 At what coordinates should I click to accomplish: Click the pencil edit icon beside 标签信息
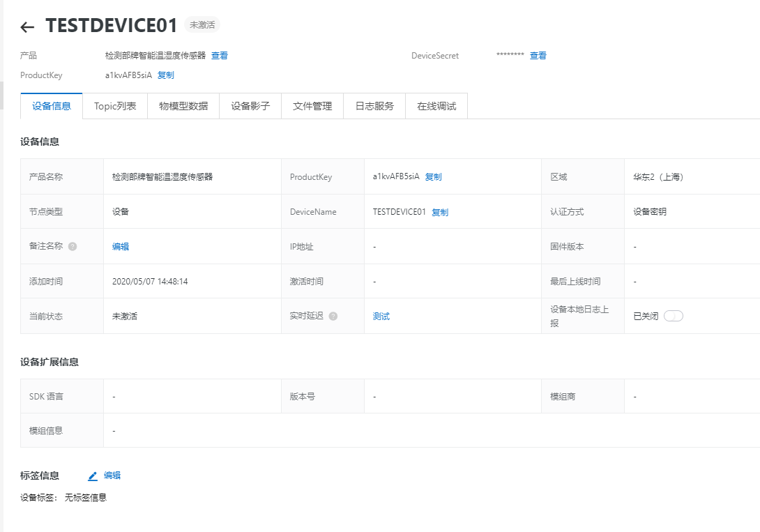point(93,476)
